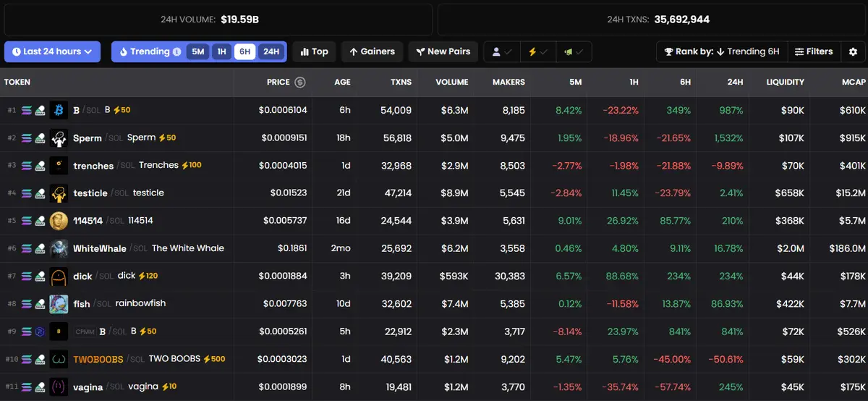Open the Filters menu
This screenshot has width=868, height=401.
click(x=814, y=51)
